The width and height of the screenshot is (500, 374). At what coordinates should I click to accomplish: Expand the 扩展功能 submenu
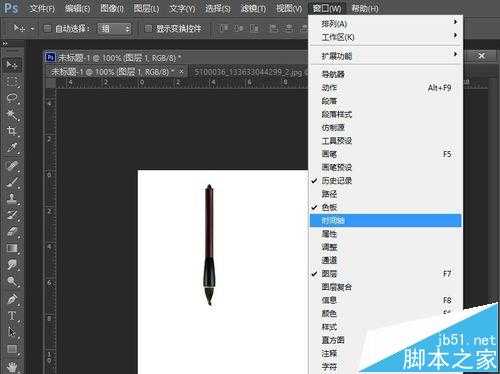pyautogui.click(x=386, y=55)
